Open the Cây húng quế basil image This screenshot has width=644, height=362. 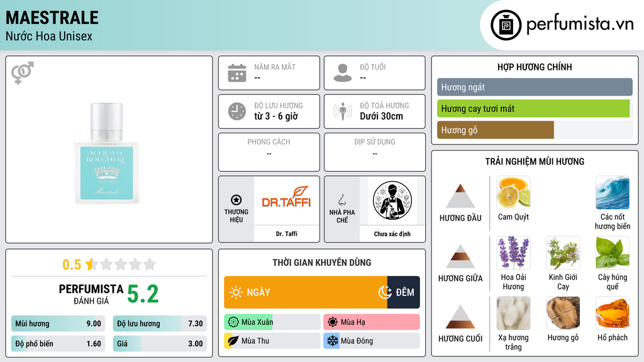click(613, 253)
